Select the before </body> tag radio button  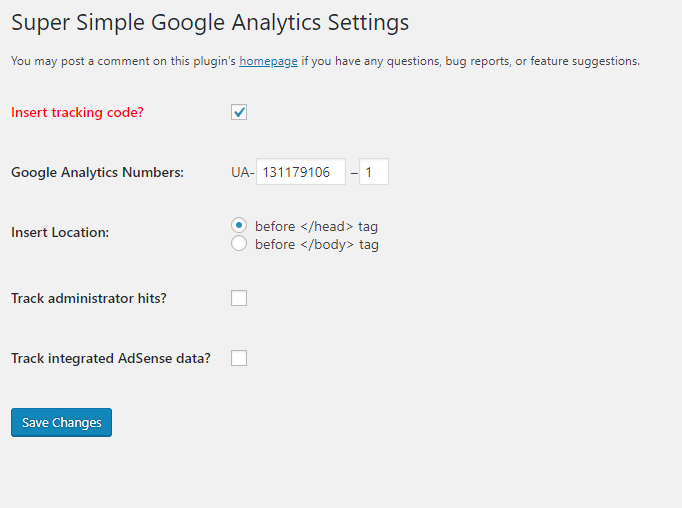(239, 244)
